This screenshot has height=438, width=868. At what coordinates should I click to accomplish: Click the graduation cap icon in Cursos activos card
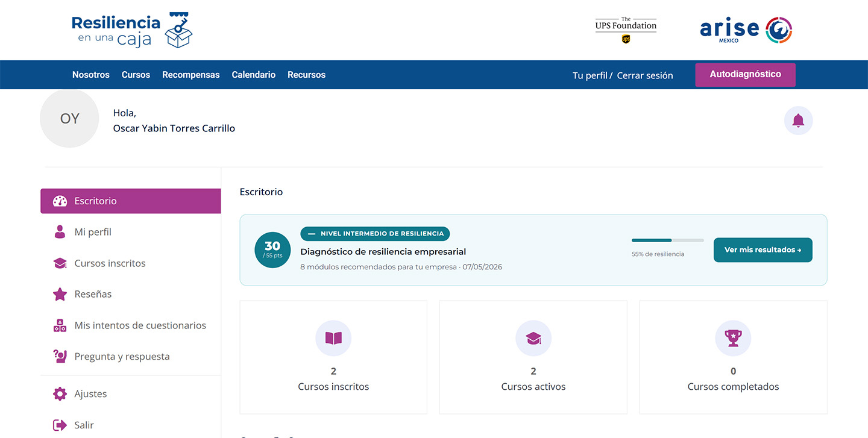point(533,338)
